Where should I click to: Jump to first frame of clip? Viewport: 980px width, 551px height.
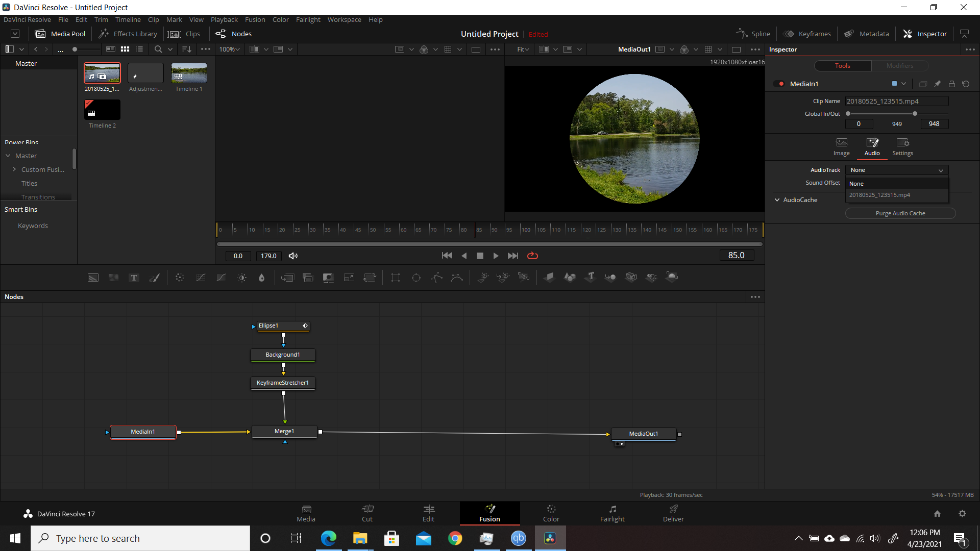pos(447,256)
